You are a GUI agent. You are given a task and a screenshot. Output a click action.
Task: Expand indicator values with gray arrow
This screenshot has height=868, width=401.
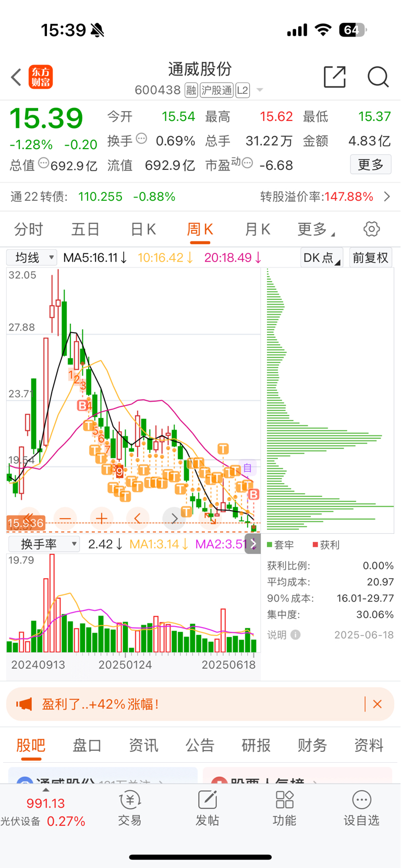253,544
